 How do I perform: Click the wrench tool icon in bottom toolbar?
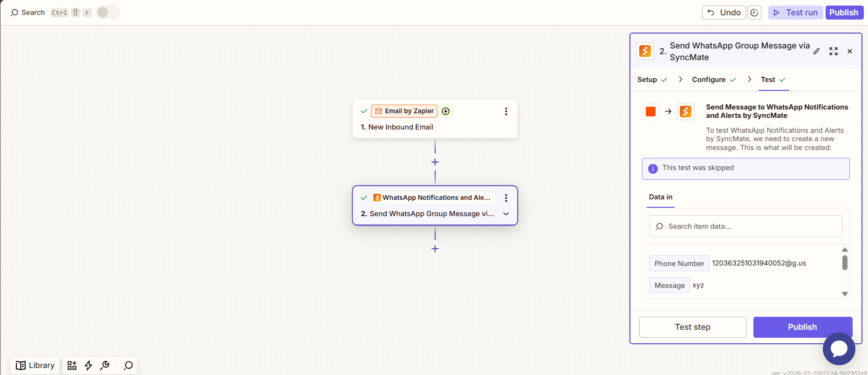pyautogui.click(x=105, y=366)
